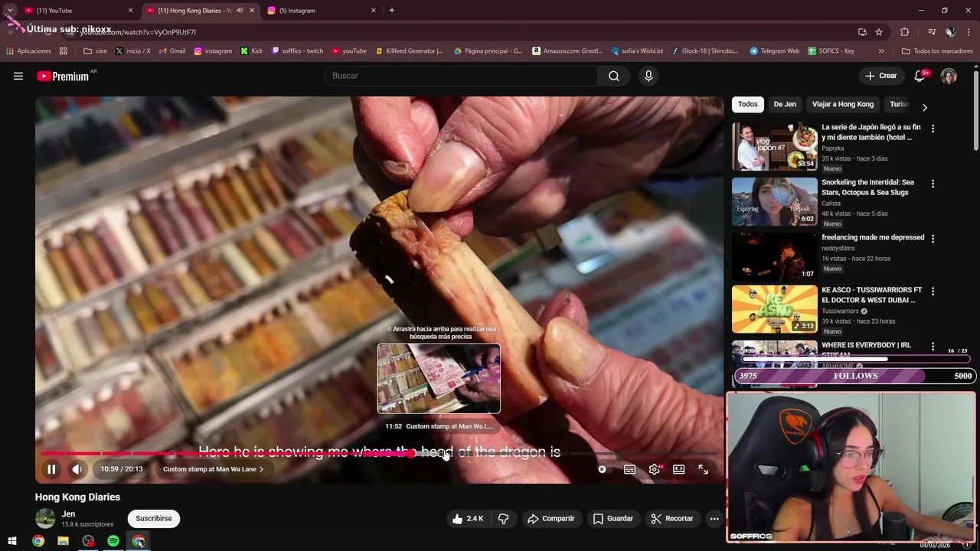Open the Telegram Web bookmark
Image resolution: width=980 pixels, height=551 pixels.
(775, 51)
